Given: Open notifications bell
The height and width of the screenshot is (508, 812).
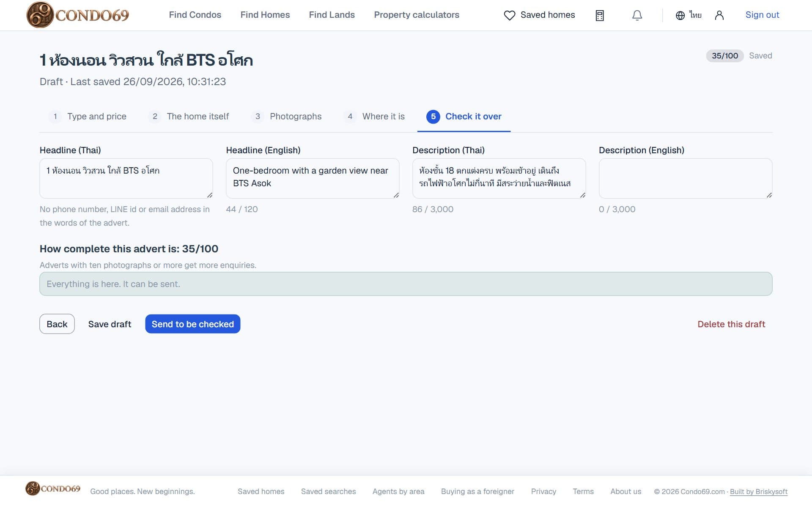Looking at the screenshot, I should 637,15.
